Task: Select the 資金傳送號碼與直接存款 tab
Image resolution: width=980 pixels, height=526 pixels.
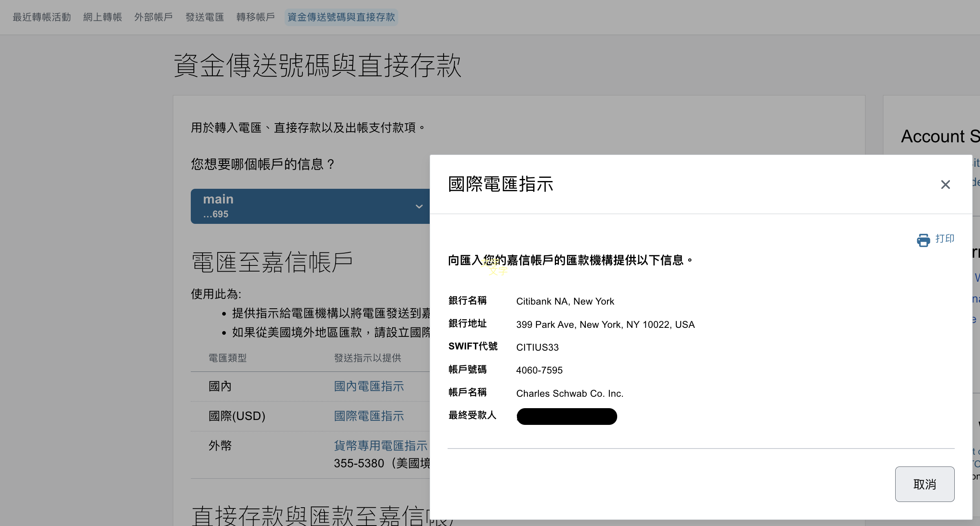Action: pyautogui.click(x=341, y=17)
